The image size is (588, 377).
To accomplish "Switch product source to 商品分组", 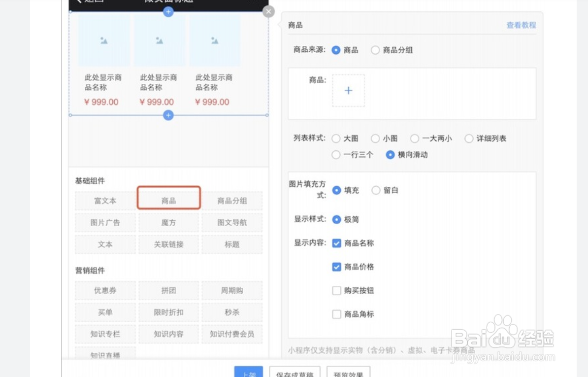I will pyautogui.click(x=375, y=50).
